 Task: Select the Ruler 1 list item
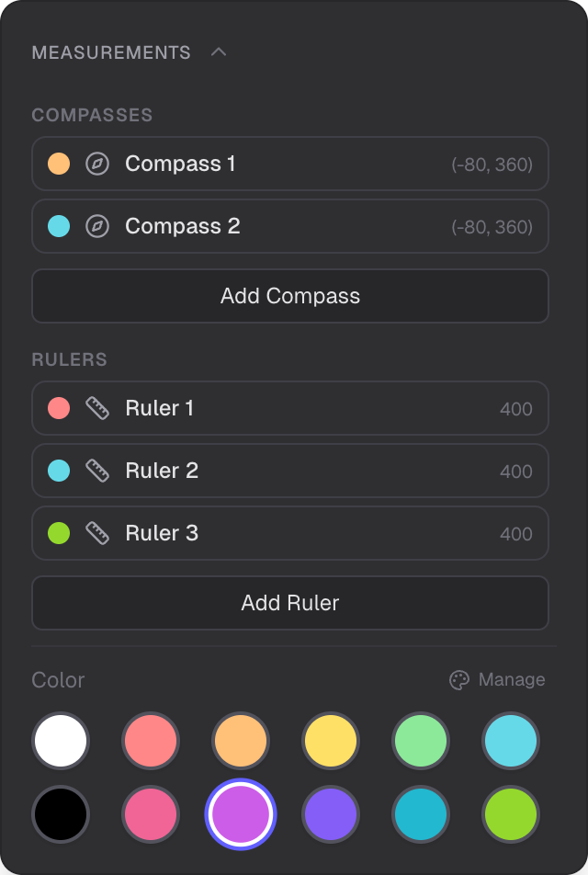(x=290, y=408)
